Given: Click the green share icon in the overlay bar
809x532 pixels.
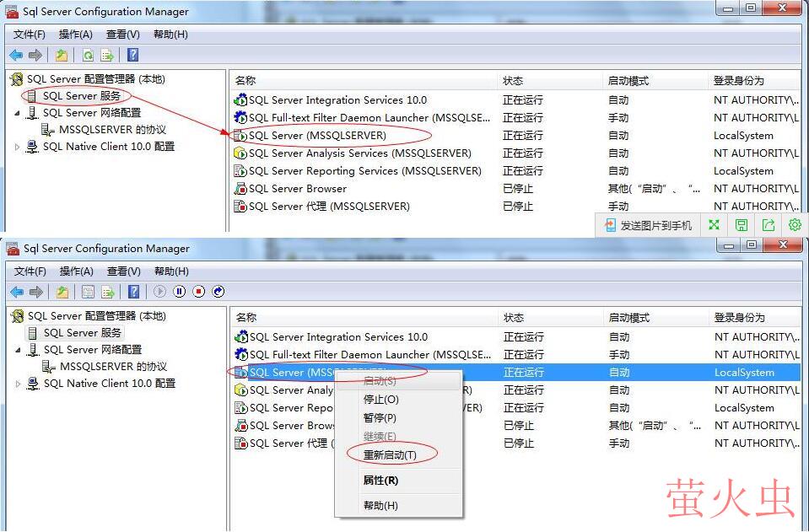Looking at the screenshot, I should (769, 225).
